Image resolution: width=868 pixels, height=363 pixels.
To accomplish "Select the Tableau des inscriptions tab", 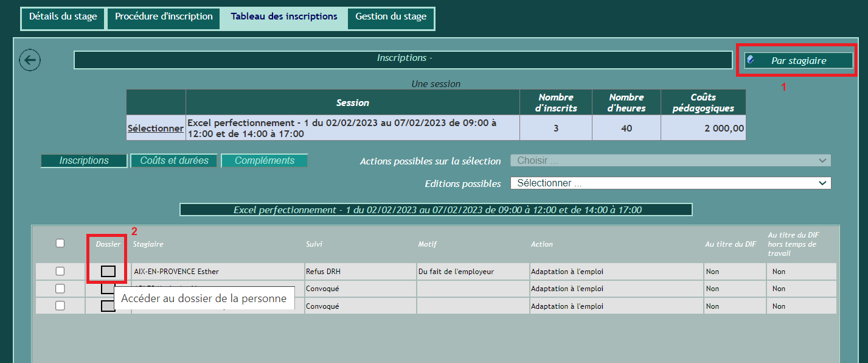I will coord(284,17).
